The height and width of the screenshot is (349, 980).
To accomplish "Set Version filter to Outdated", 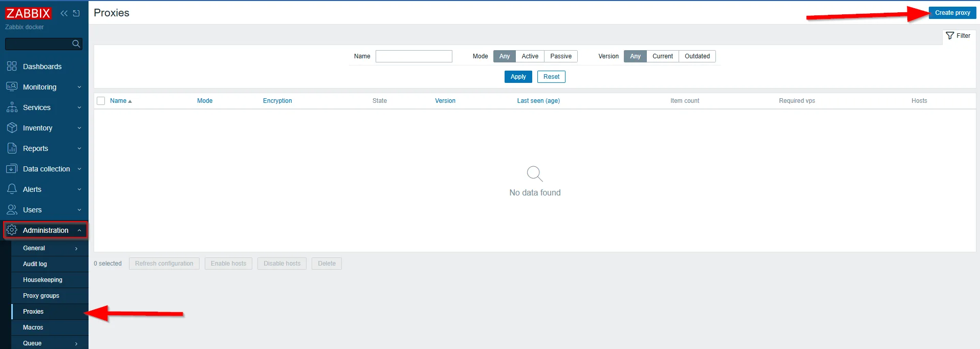I will point(697,56).
